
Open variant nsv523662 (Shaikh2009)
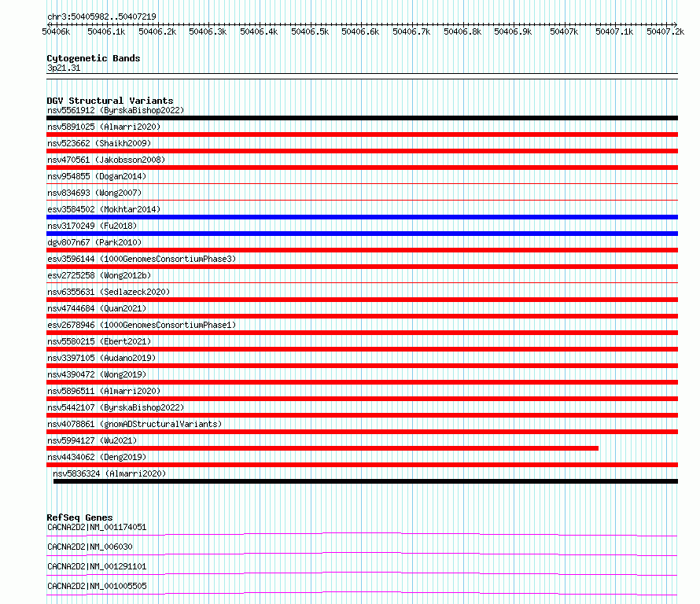(x=99, y=143)
